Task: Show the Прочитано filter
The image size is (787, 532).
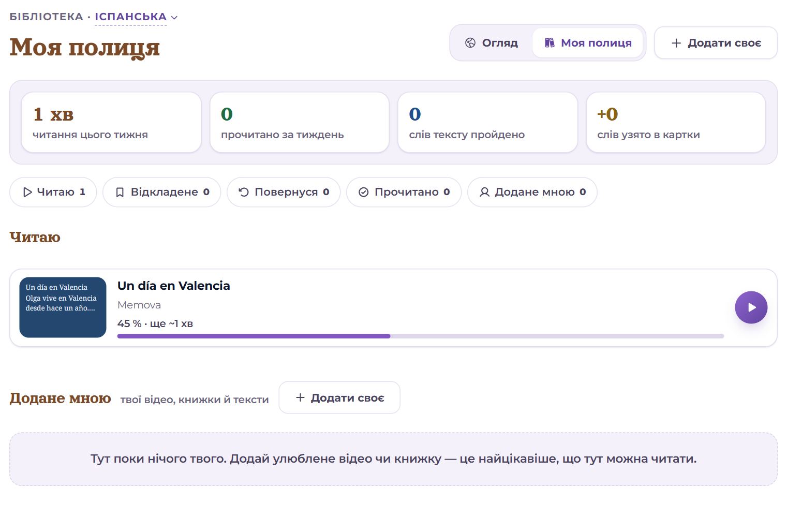Action: point(404,192)
